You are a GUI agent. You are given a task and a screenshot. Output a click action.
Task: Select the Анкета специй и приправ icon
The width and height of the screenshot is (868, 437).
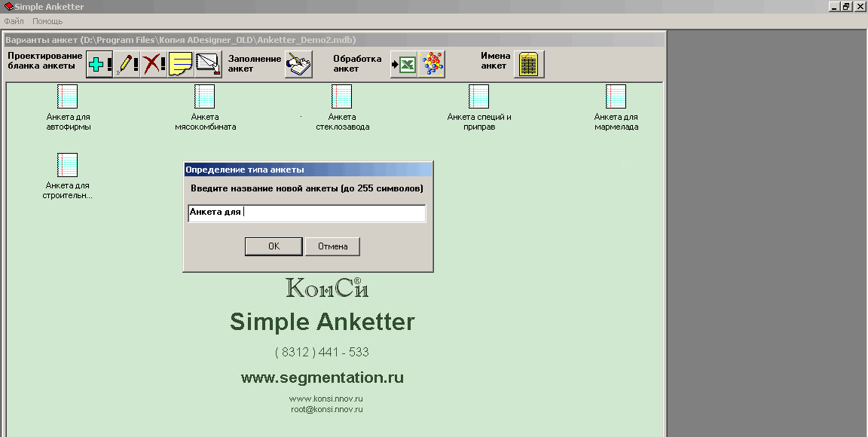479,96
